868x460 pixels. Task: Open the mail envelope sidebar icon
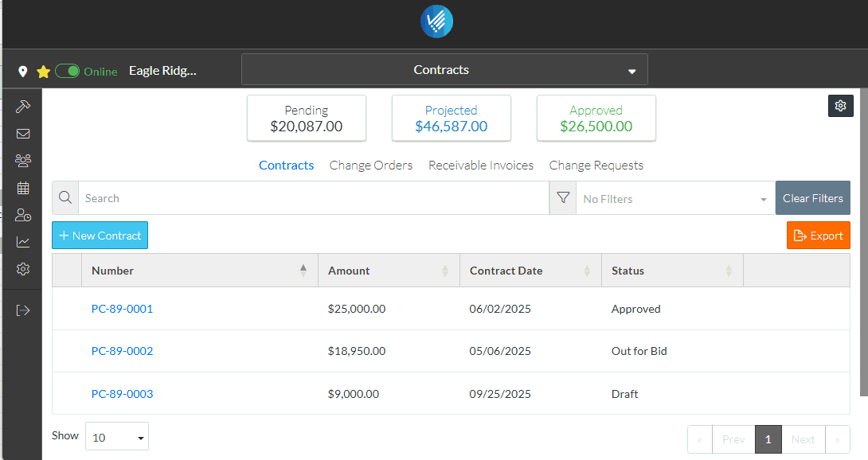click(x=22, y=134)
